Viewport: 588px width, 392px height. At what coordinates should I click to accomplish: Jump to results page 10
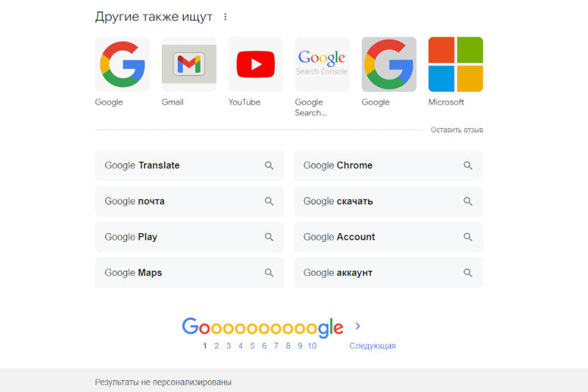click(x=312, y=346)
